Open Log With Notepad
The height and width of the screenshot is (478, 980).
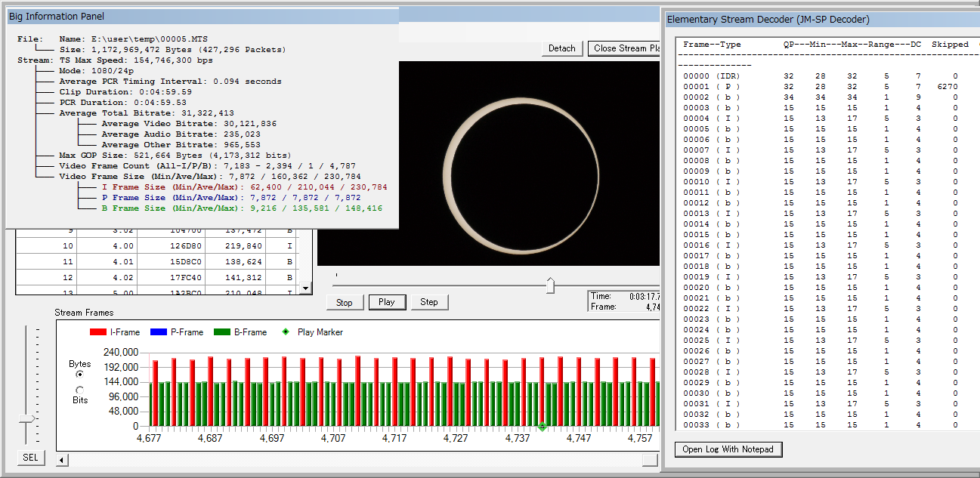[728, 450]
